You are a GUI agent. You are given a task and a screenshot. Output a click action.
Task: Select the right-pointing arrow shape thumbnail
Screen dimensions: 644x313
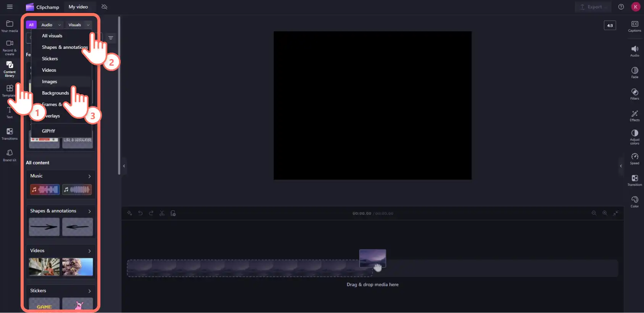pyautogui.click(x=44, y=227)
